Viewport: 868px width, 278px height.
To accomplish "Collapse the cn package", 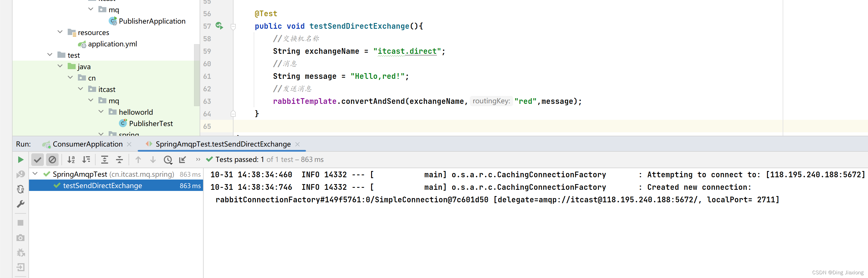I will pos(70,77).
